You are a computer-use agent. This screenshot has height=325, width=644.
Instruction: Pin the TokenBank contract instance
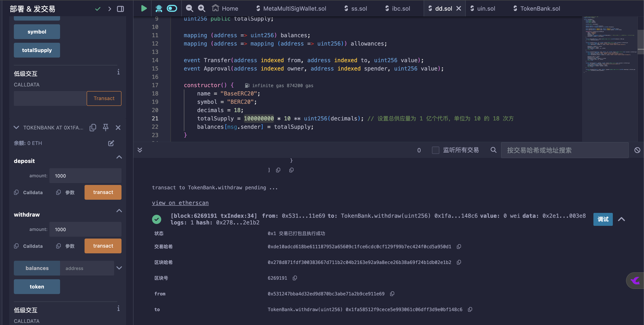tap(106, 127)
